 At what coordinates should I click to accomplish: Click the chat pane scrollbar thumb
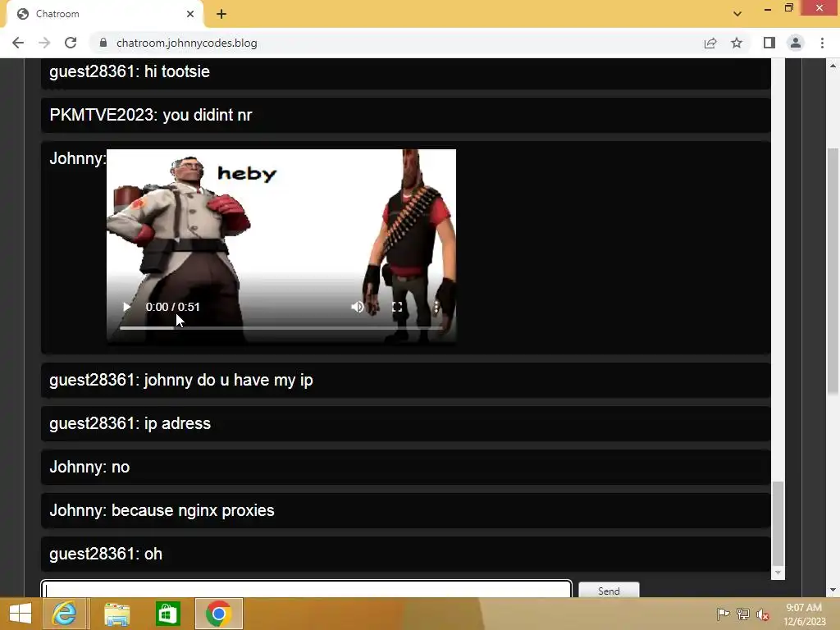pyautogui.click(x=778, y=523)
